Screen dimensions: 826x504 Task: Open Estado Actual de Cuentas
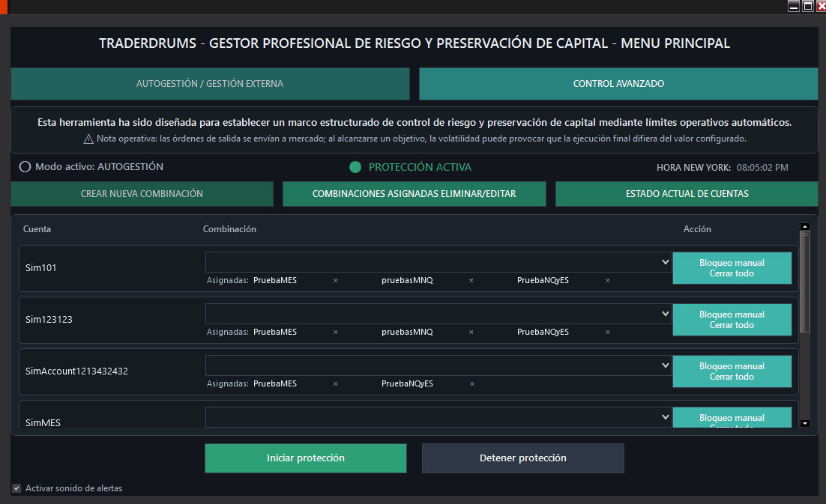point(687,194)
